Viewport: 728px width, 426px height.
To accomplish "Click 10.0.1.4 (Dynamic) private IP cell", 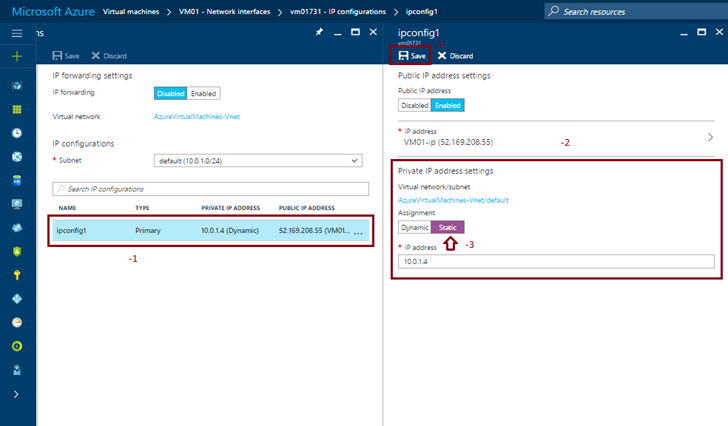I will point(230,230).
